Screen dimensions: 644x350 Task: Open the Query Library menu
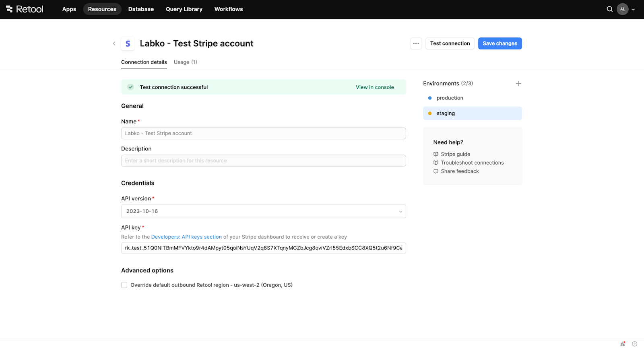[184, 9]
